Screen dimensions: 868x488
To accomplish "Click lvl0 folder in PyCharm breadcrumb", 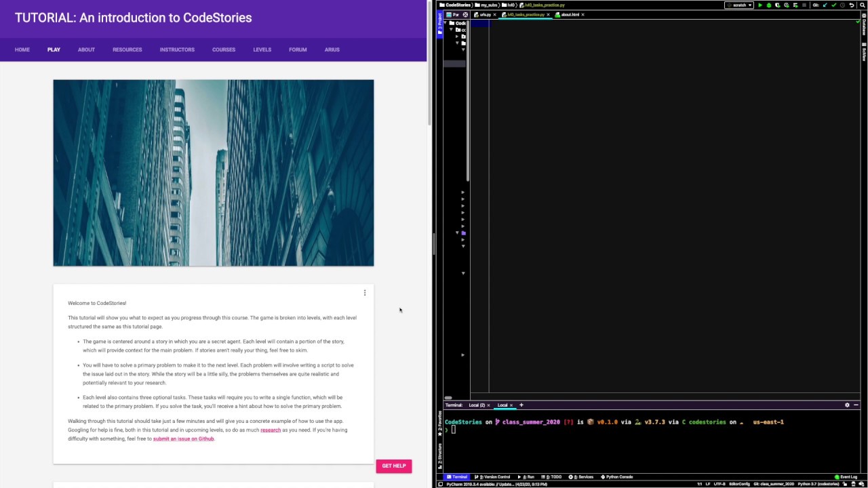I will click(x=509, y=5).
